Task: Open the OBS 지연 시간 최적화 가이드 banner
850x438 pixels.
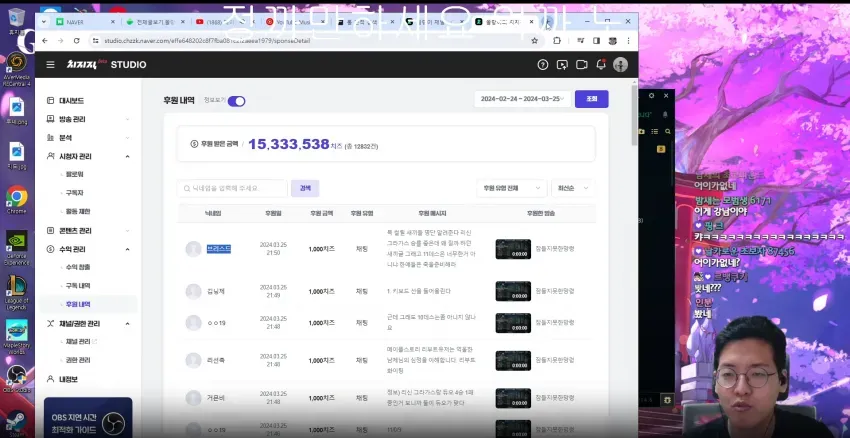Action: [88, 418]
